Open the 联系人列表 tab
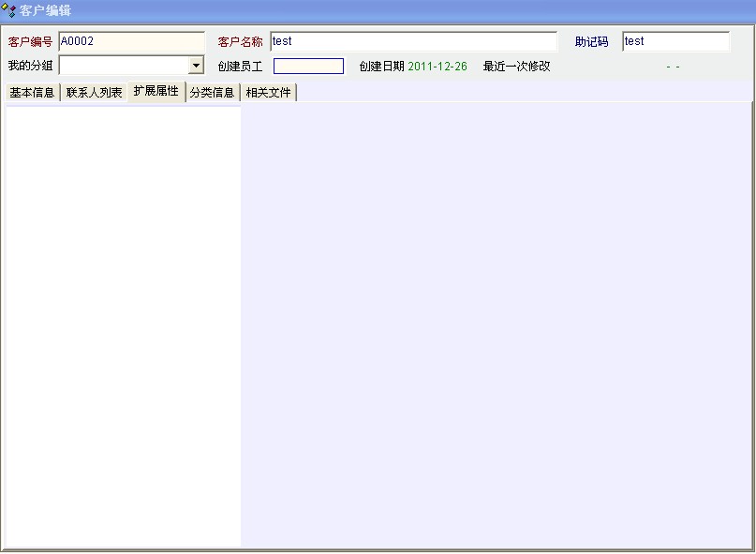 (94, 93)
